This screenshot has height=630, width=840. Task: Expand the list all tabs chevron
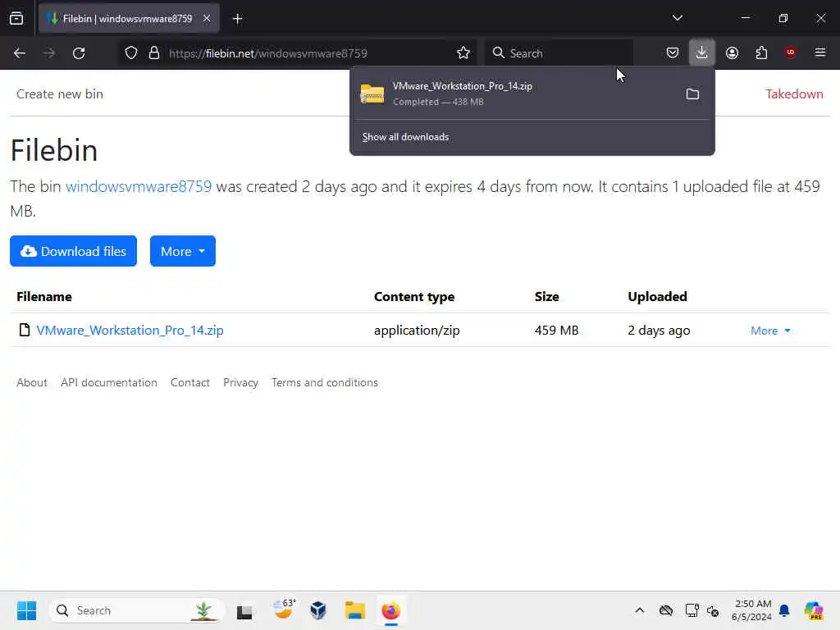pos(677,18)
